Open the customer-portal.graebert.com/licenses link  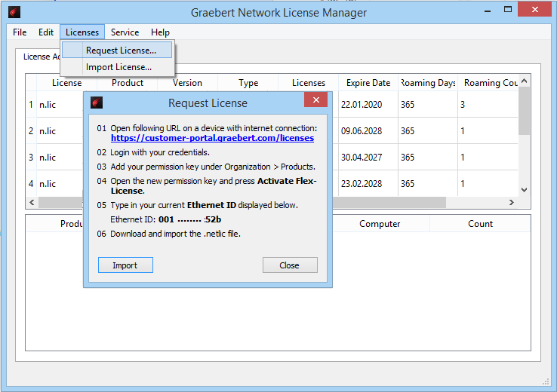click(x=212, y=138)
